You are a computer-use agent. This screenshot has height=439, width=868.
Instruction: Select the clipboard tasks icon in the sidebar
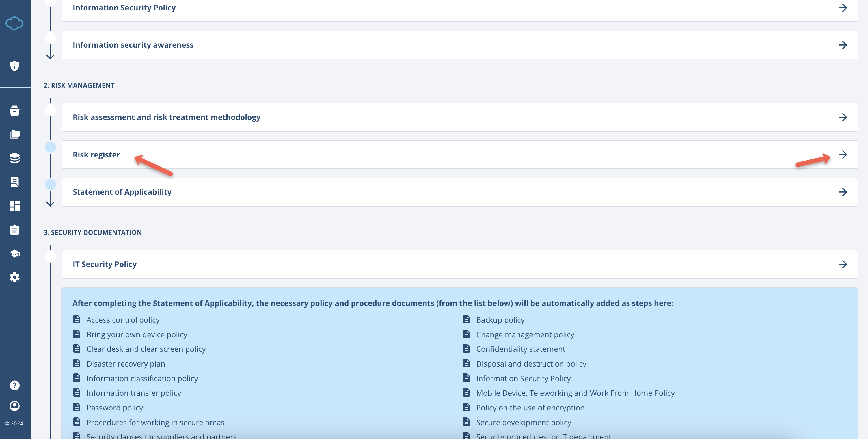point(15,229)
